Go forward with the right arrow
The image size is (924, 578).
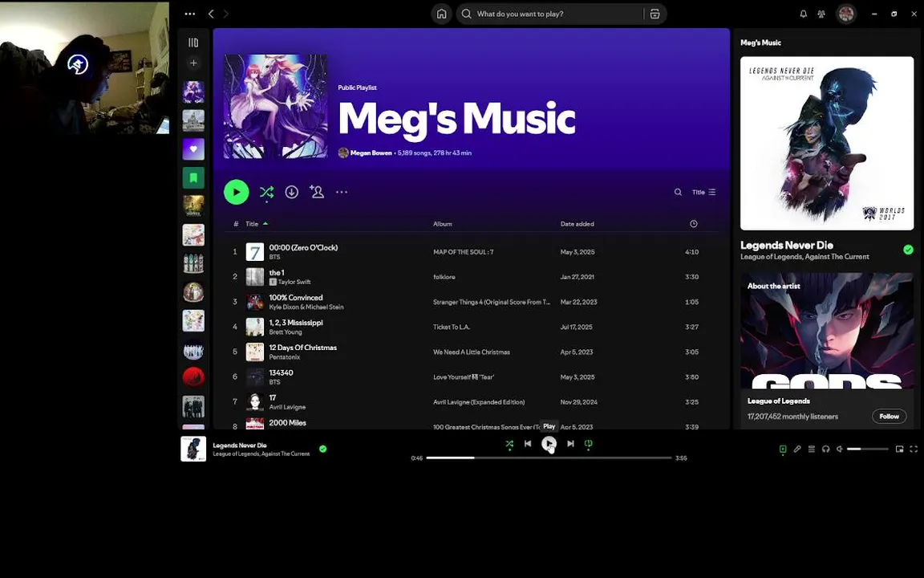[225, 14]
